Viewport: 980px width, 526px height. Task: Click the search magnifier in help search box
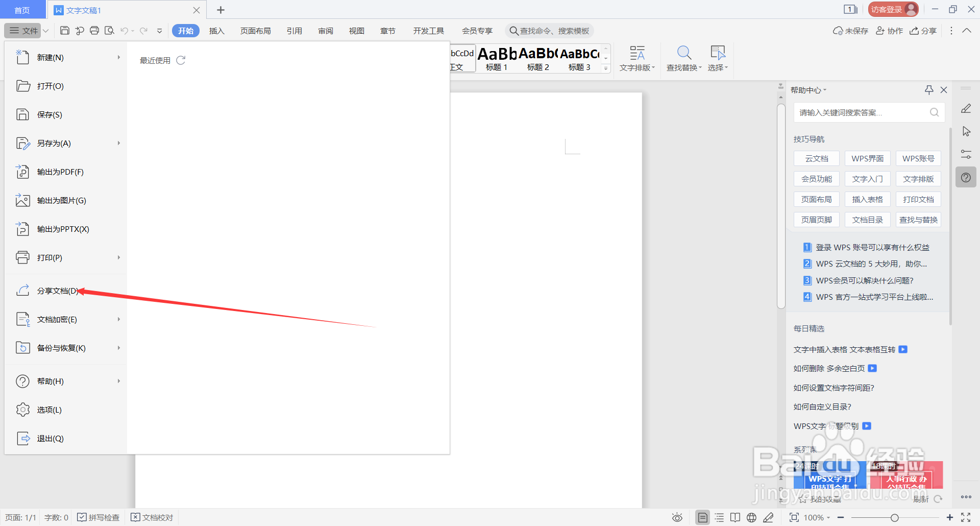934,112
